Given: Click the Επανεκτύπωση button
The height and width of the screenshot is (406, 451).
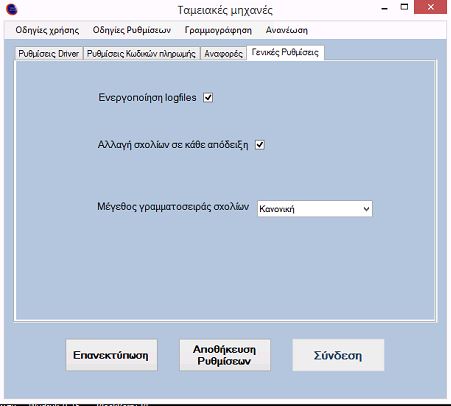Looking at the screenshot, I should (111, 355).
